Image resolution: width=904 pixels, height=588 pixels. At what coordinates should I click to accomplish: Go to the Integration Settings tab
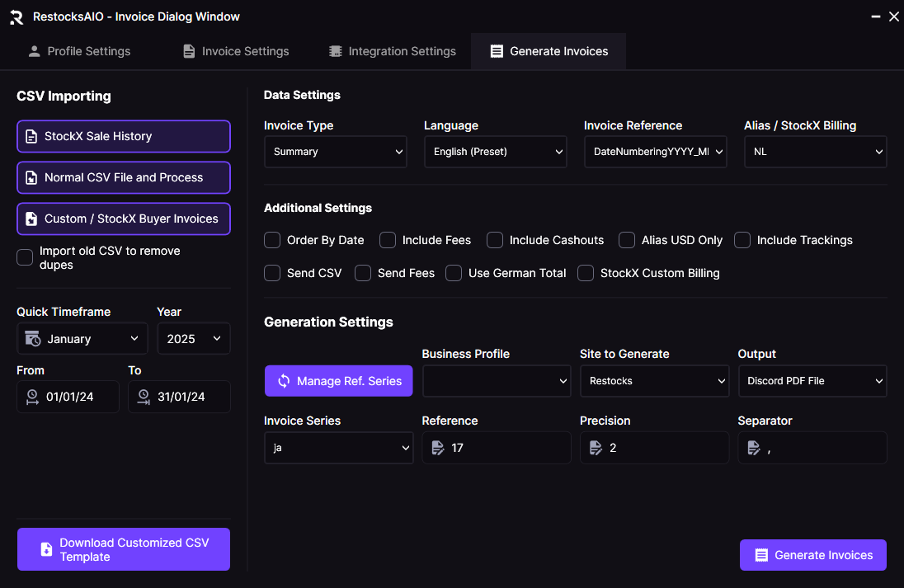tap(393, 51)
